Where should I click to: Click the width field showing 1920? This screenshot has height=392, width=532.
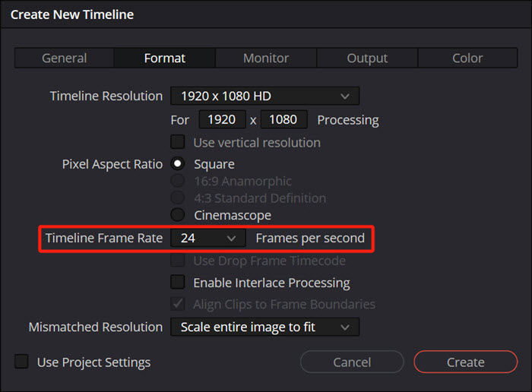(222, 119)
